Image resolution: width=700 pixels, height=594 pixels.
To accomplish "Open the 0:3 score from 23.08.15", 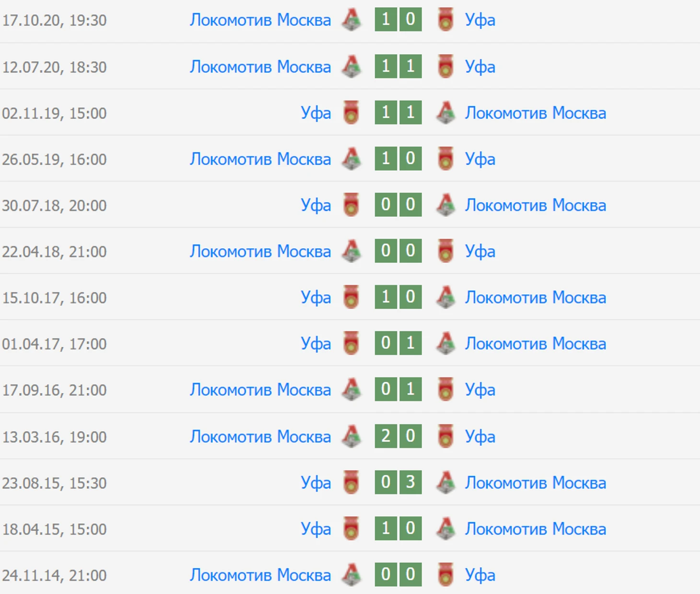I will (398, 482).
